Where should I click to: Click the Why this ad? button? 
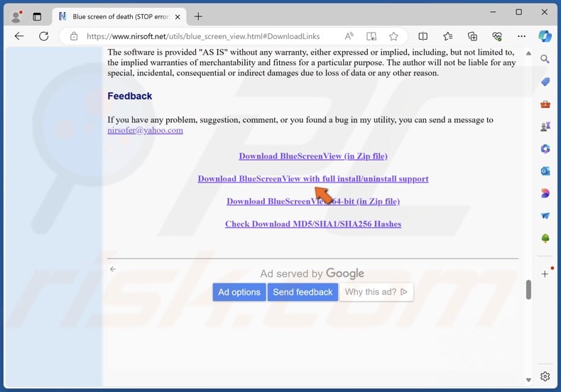tap(376, 292)
